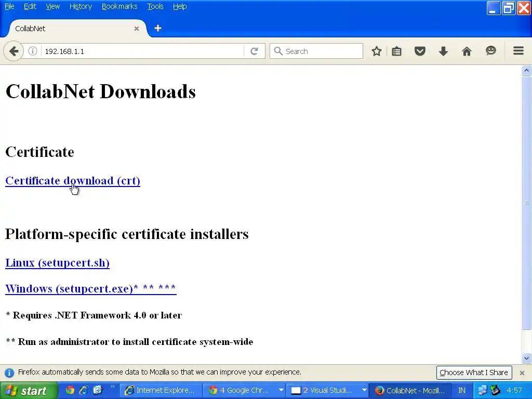Image resolution: width=532 pixels, height=399 pixels.
Task: Click the taskbar clock showing 4:57
Action: click(x=514, y=391)
